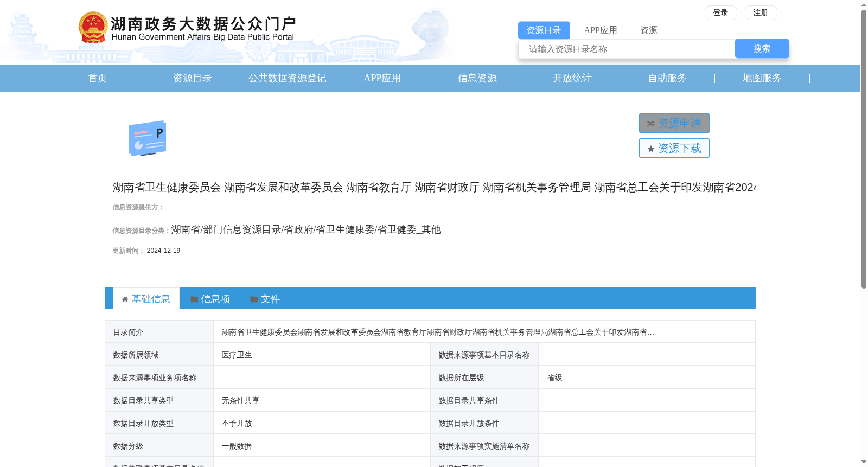Click the home icon on 基础信息 tab

coord(125,299)
